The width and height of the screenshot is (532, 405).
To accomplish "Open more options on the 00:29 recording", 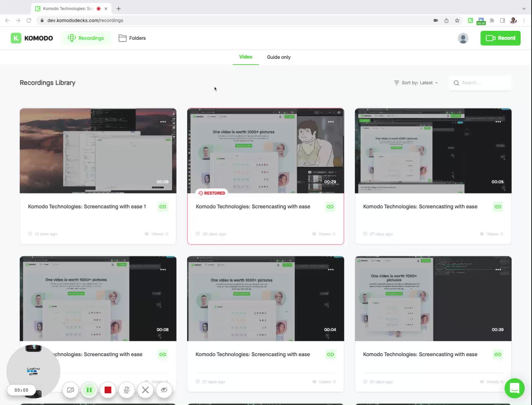I will [331, 121].
